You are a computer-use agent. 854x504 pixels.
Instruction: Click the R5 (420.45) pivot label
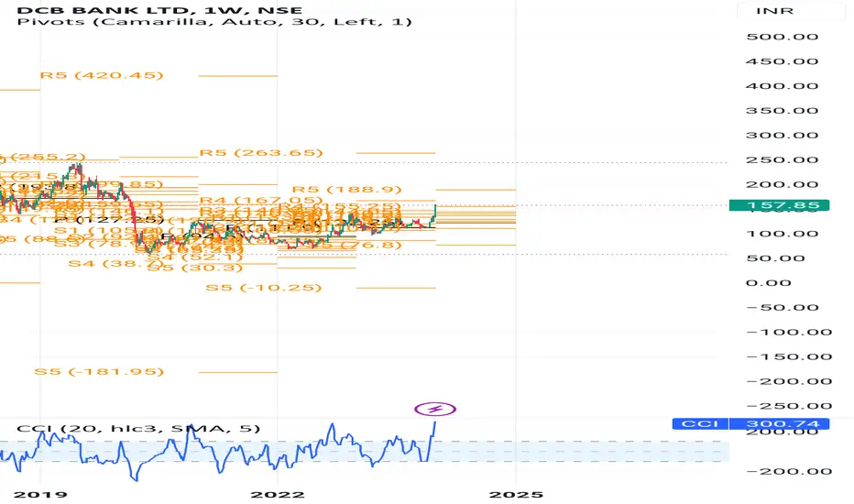pos(102,75)
